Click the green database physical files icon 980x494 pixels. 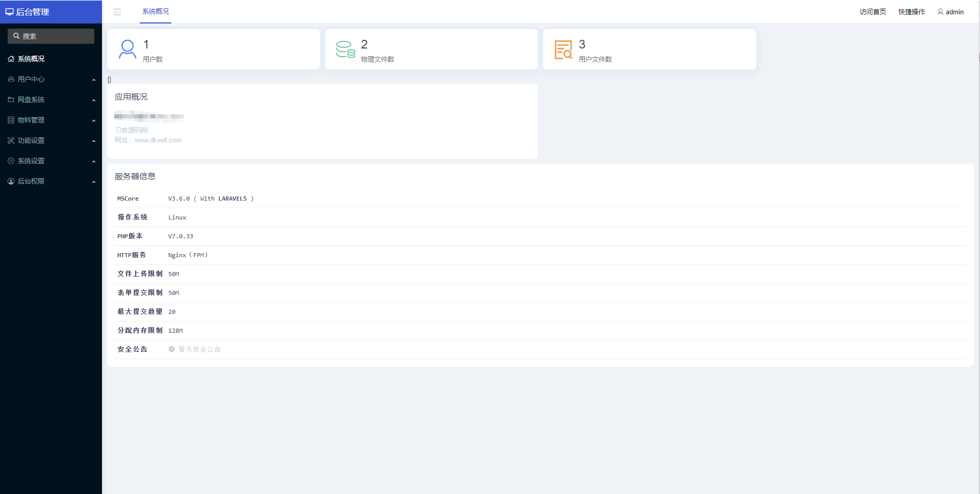[x=345, y=50]
